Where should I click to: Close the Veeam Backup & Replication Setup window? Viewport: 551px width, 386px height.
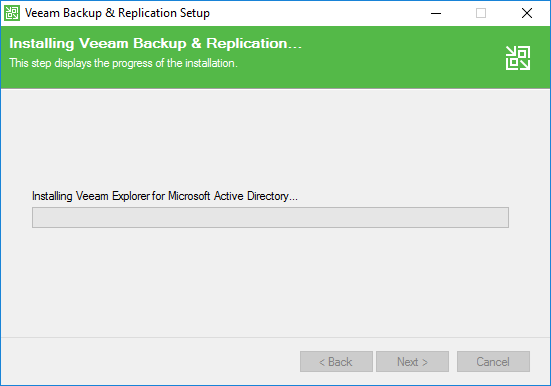(527, 13)
